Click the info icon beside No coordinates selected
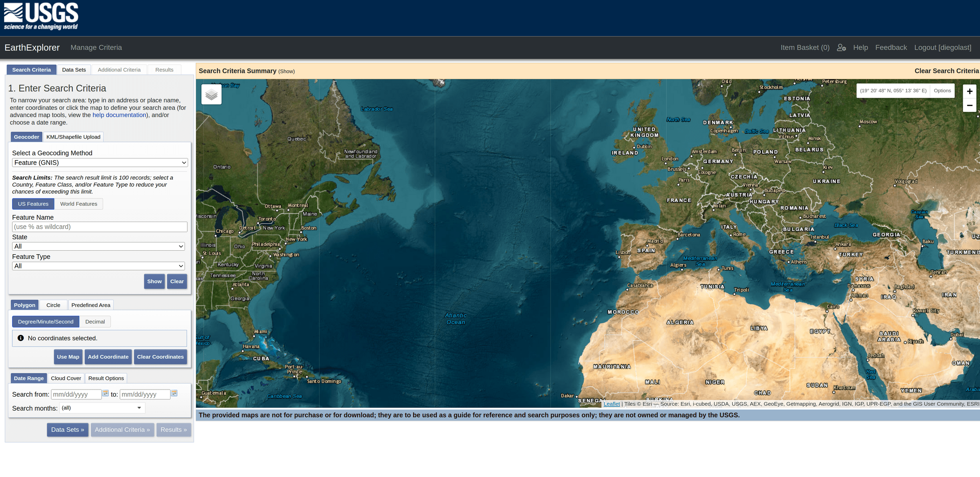This screenshot has width=980, height=477. (21, 338)
